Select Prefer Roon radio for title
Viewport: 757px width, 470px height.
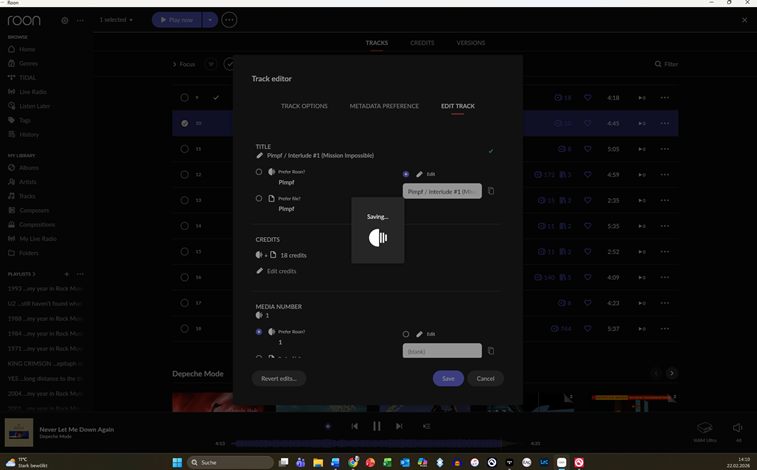coord(259,172)
